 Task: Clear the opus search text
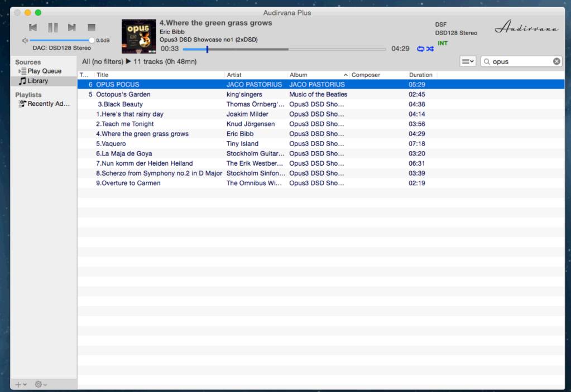coord(556,61)
